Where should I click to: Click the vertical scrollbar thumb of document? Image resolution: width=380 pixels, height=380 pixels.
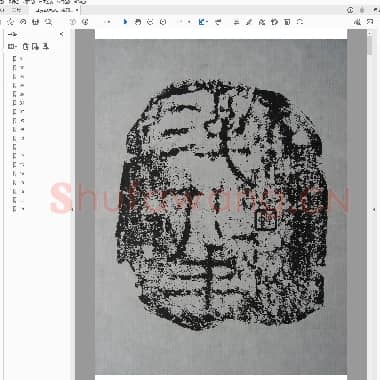pos(370,45)
